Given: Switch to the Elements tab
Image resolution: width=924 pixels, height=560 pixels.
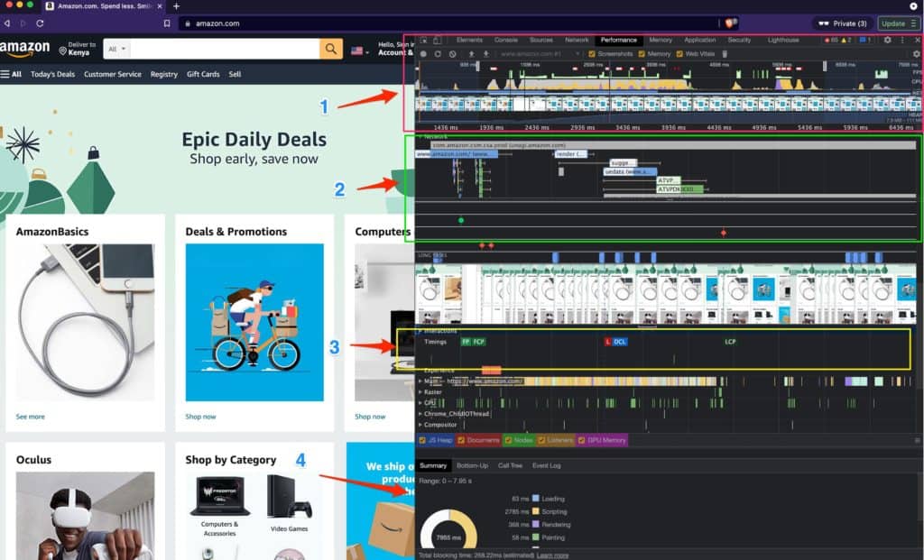Looking at the screenshot, I should [469, 40].
